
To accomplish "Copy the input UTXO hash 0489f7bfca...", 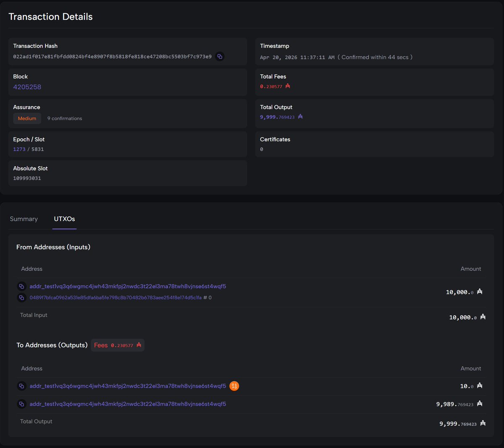I will point(21,298).
